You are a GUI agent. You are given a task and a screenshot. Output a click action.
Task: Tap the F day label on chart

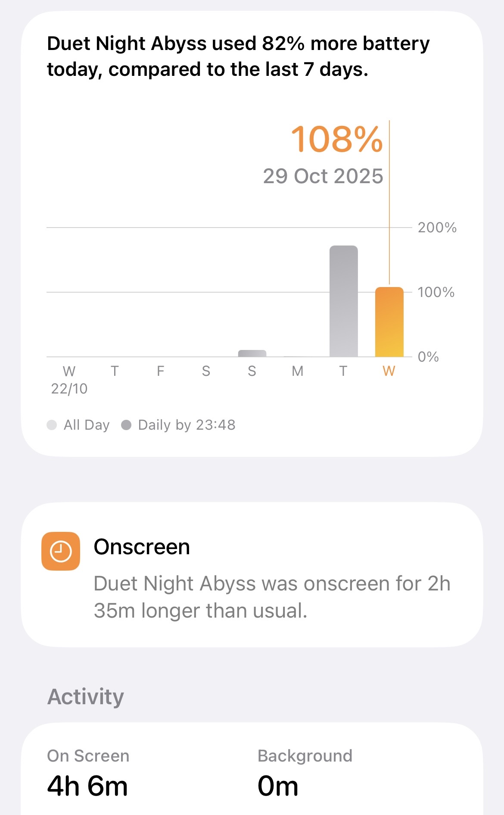pyautogui.click(x=160, y=371)
